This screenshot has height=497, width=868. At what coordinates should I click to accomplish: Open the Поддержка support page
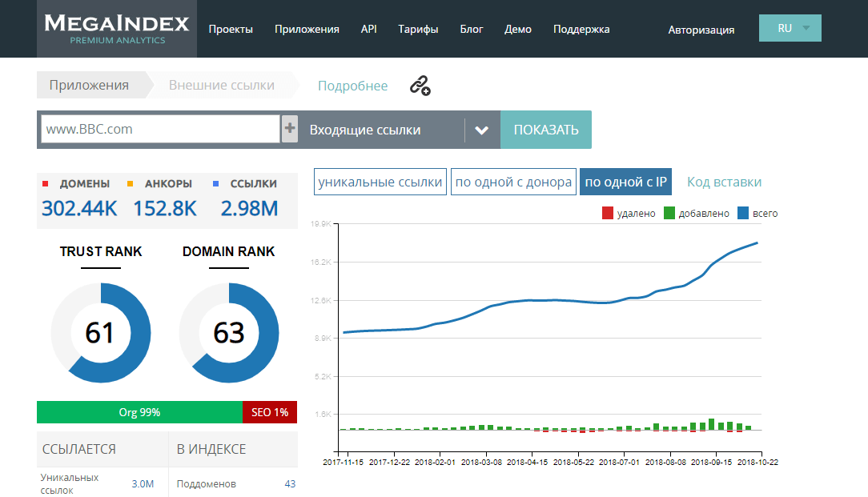point(582,30)
